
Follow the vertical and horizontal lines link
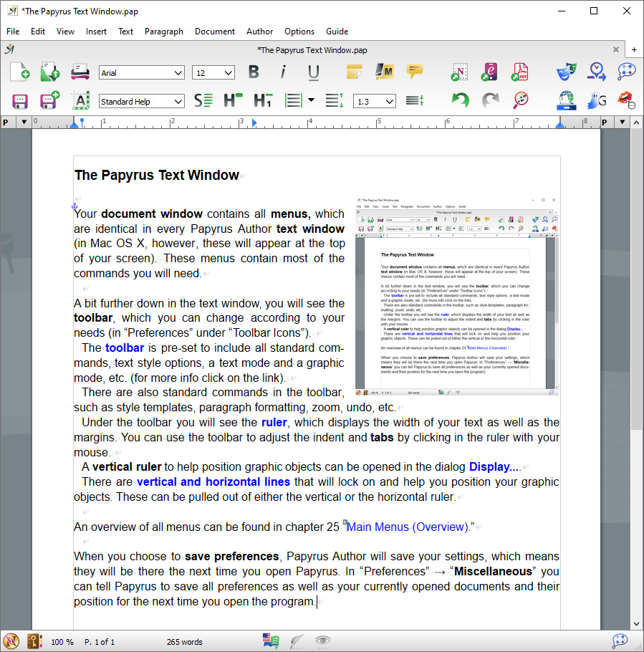(213, 482)
